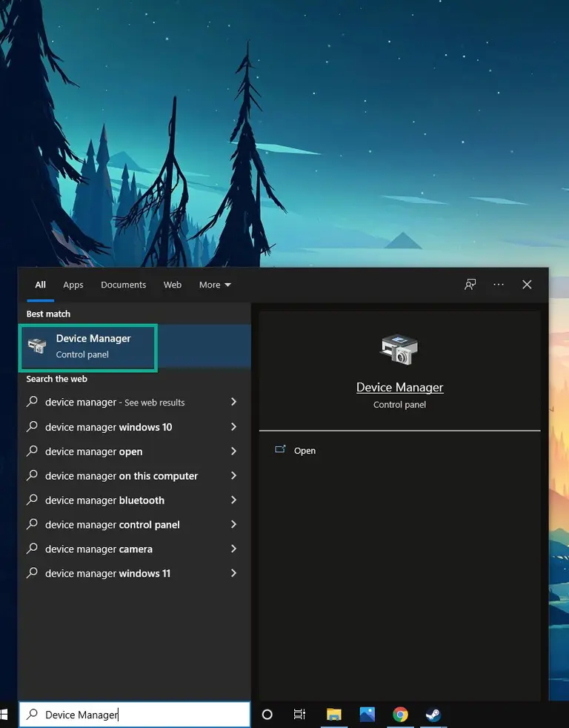Switch to the Apps tab
The image size is (569, 728).
pos(73,285)
